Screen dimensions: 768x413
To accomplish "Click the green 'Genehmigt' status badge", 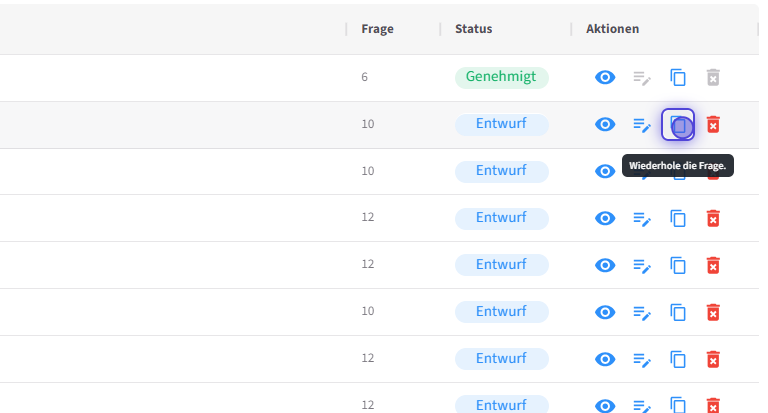I will (501, 77).
